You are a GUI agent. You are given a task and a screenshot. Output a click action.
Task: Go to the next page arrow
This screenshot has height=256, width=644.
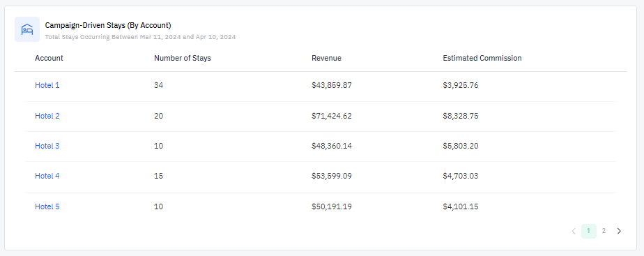pyautogui.click(x=619, y=231)
